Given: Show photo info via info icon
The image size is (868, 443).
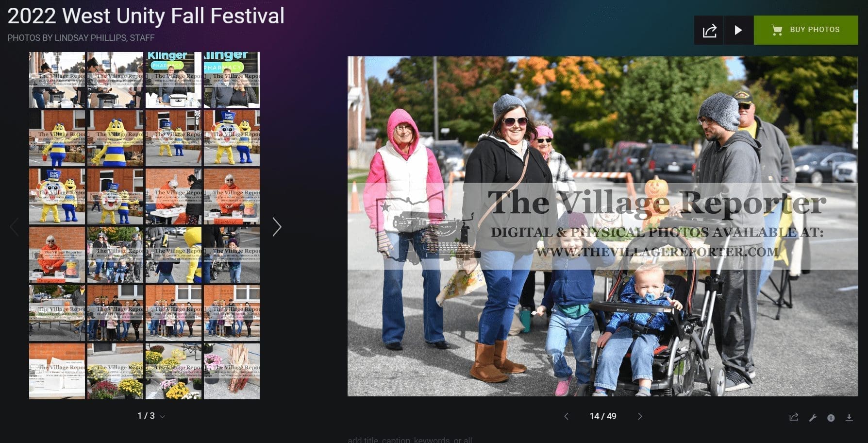Looking at the screenshot, I should [831, 418].
